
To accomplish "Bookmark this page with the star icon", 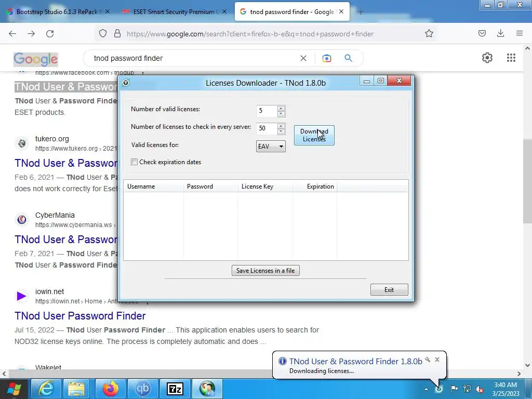I will pos(429,33).
